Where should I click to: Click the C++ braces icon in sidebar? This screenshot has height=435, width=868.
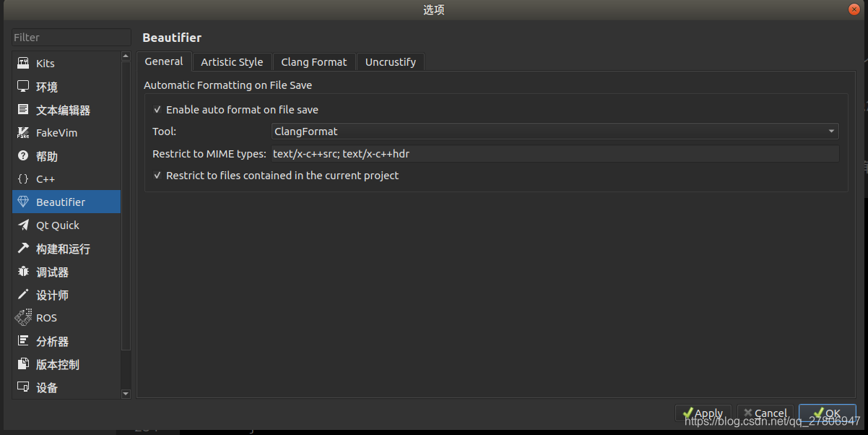(22, 178)
